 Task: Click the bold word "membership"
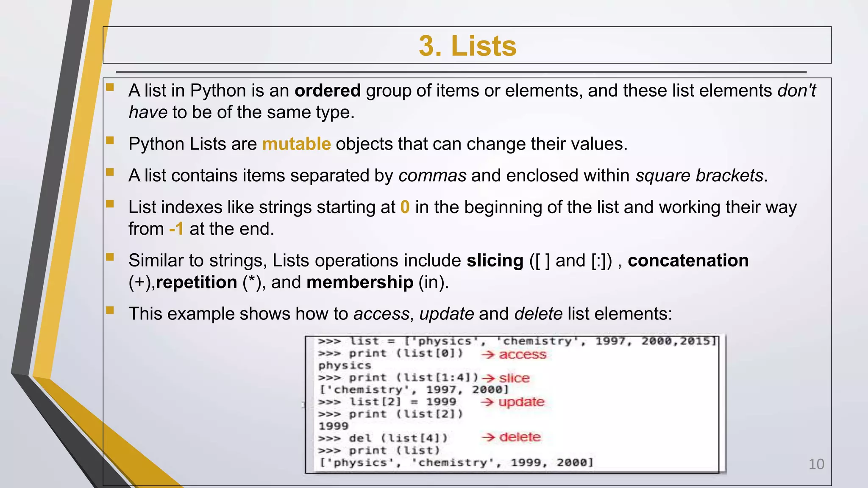[360, 283]
